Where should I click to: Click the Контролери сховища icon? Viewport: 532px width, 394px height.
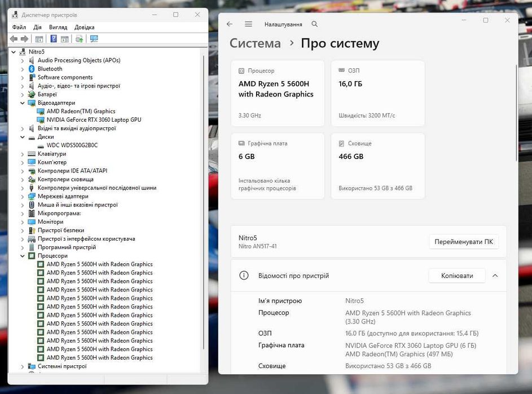32,179
